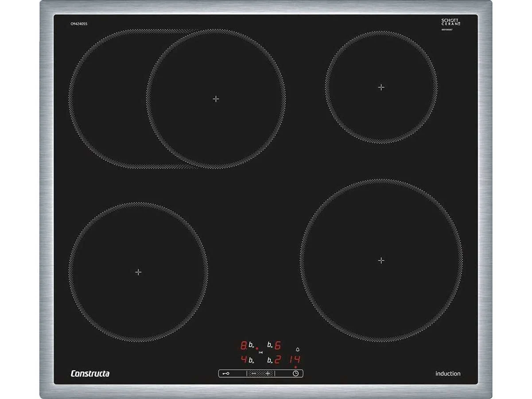Tap the boost 'b' next to level 2
532x399 pixels.
click(269, 360)
